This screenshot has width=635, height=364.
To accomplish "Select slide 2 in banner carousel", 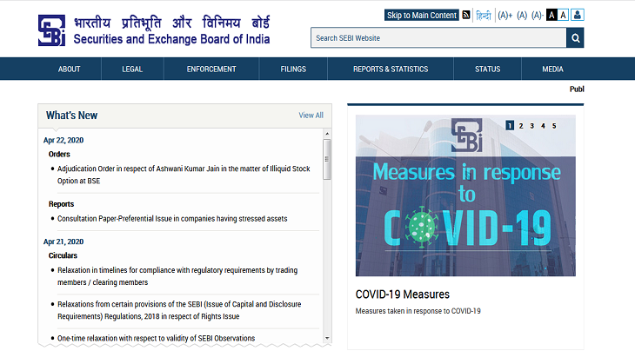I will coord(521,126).
